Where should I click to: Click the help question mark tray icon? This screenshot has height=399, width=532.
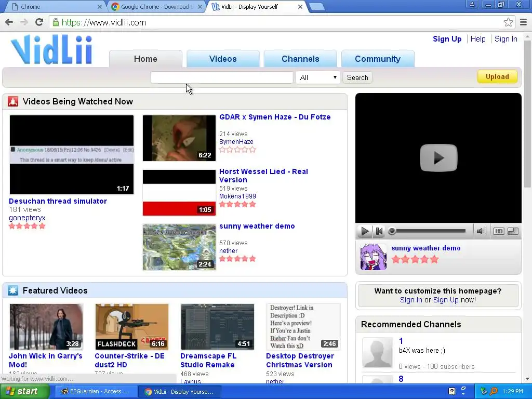(451, 392)
